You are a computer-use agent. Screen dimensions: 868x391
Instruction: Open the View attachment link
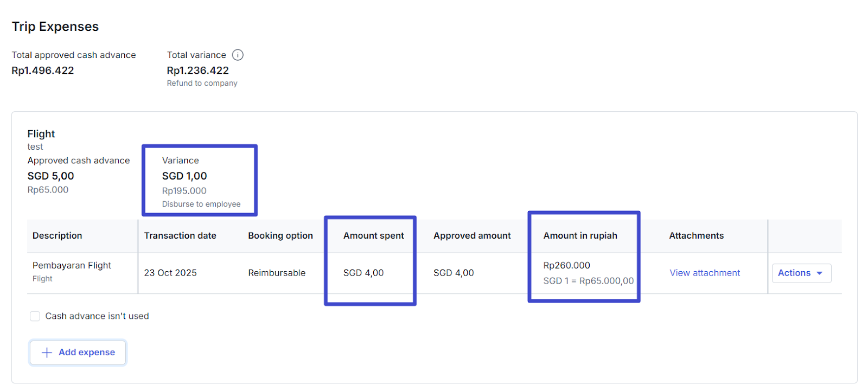click(x=704, y=273)
